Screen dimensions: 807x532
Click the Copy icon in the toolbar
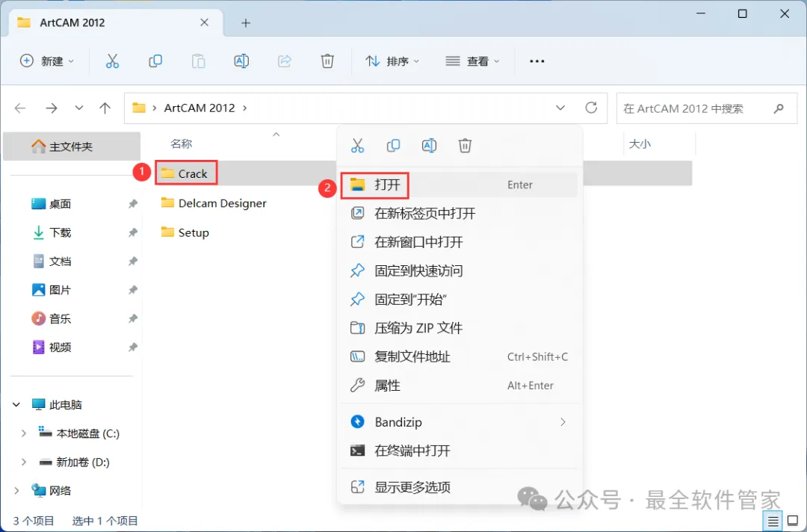pos(155,61)
